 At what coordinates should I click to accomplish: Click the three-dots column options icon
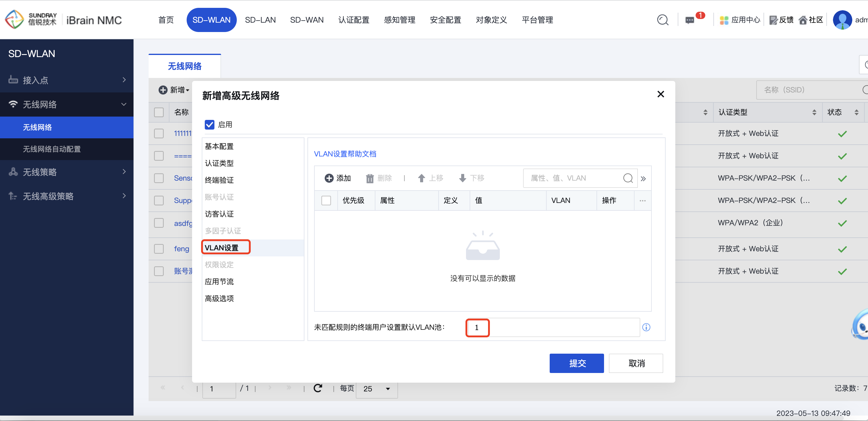point(643,201)
